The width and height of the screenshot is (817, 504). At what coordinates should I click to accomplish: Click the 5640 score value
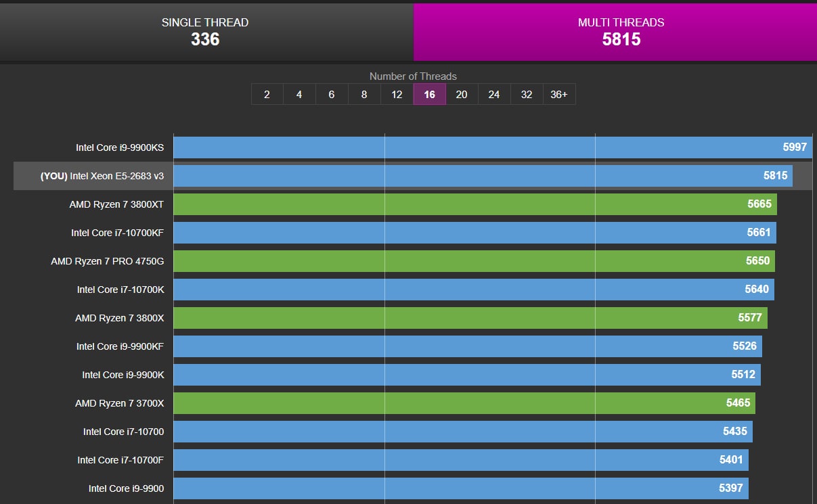point(757,289)
